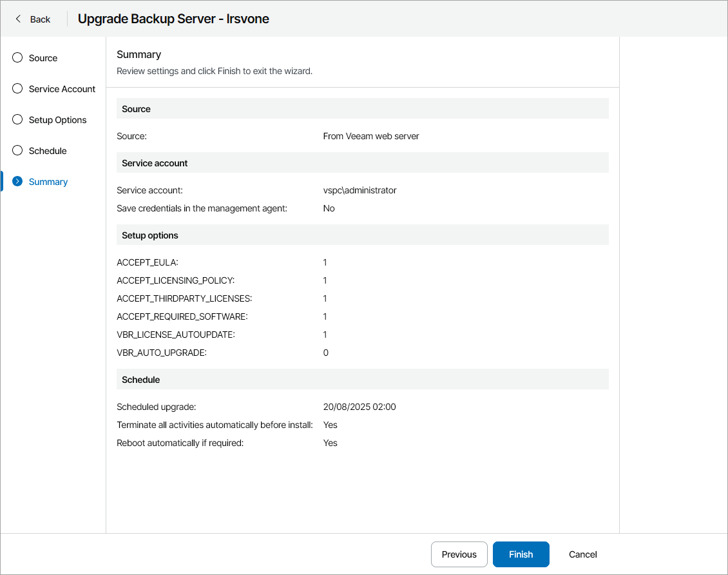This screenshot has height=575, width=728.
Task: Click the vspc\administrator service account value
Action: pos(359,190)
